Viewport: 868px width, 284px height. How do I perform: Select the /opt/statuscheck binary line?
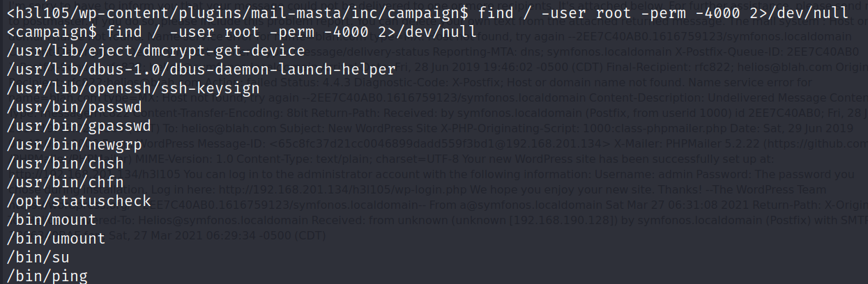click(x=77, y=201)
